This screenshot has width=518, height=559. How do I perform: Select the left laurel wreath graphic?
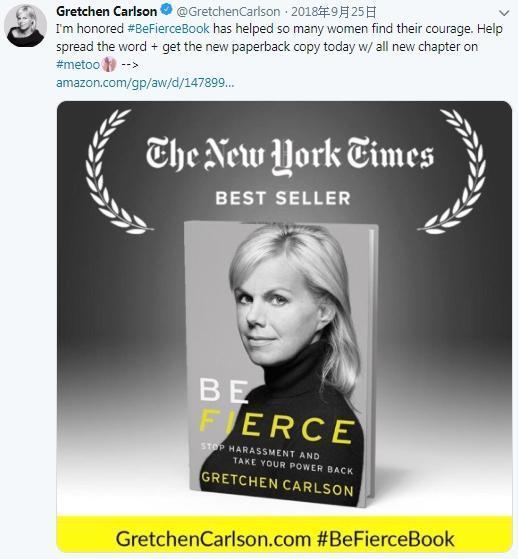114,172
